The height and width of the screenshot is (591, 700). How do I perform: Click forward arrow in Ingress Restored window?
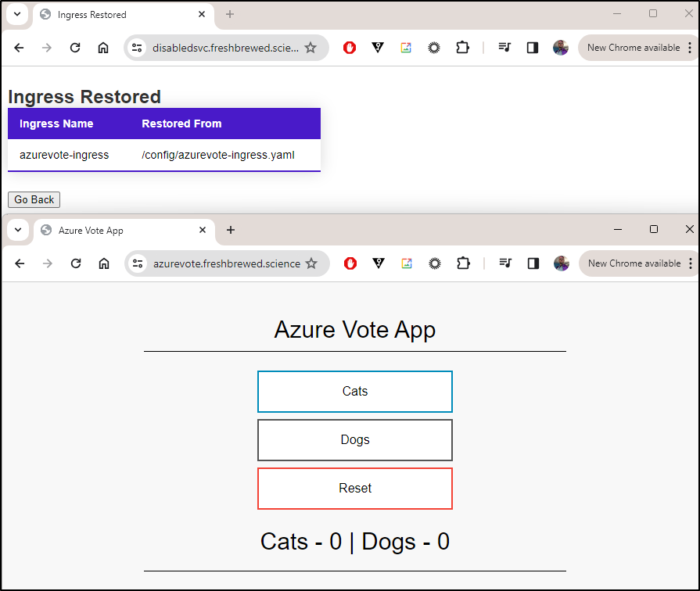[47, 48]
